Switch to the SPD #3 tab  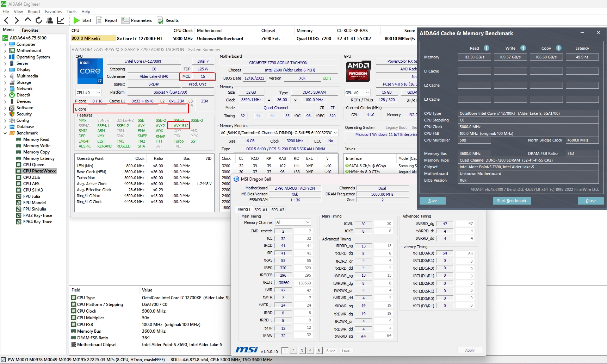tap(278, 210)
